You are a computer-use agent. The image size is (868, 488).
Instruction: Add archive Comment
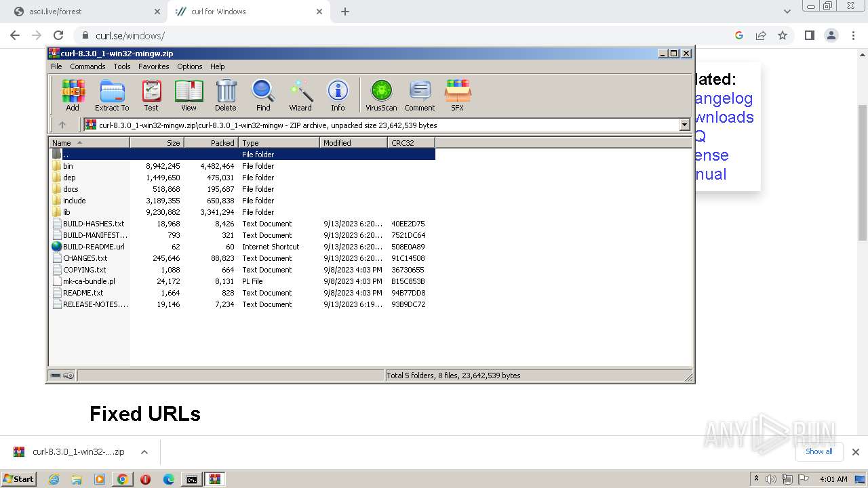point(420,95)
